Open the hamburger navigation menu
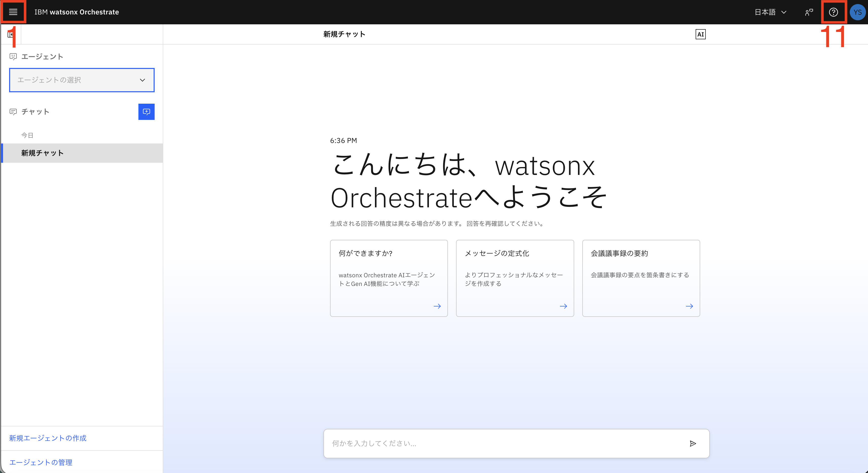This screenshot has height=473, width=868. click(13, 12)
